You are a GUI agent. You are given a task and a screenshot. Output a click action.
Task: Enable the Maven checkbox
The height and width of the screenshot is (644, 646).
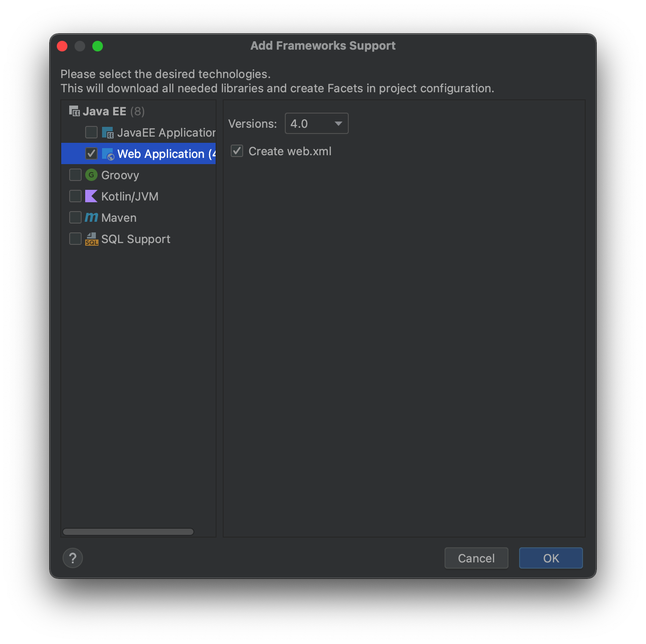[x=75, y=217]
